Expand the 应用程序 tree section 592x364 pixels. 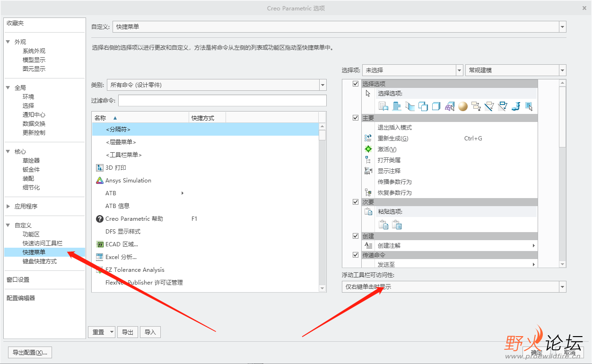[x=8, y=206]
